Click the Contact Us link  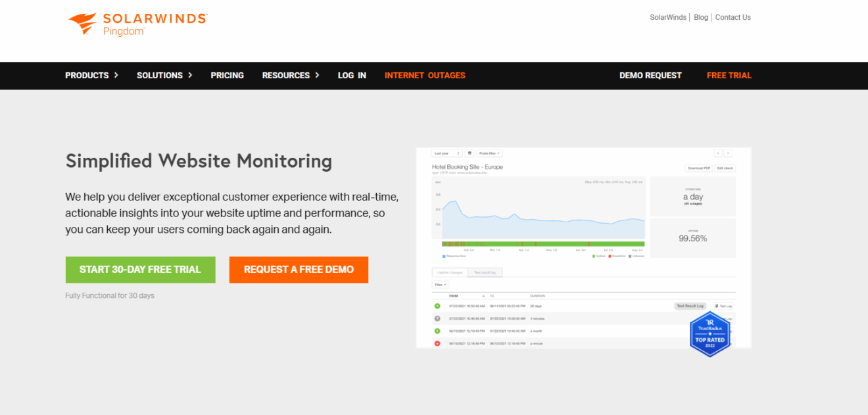click(733, 18)
